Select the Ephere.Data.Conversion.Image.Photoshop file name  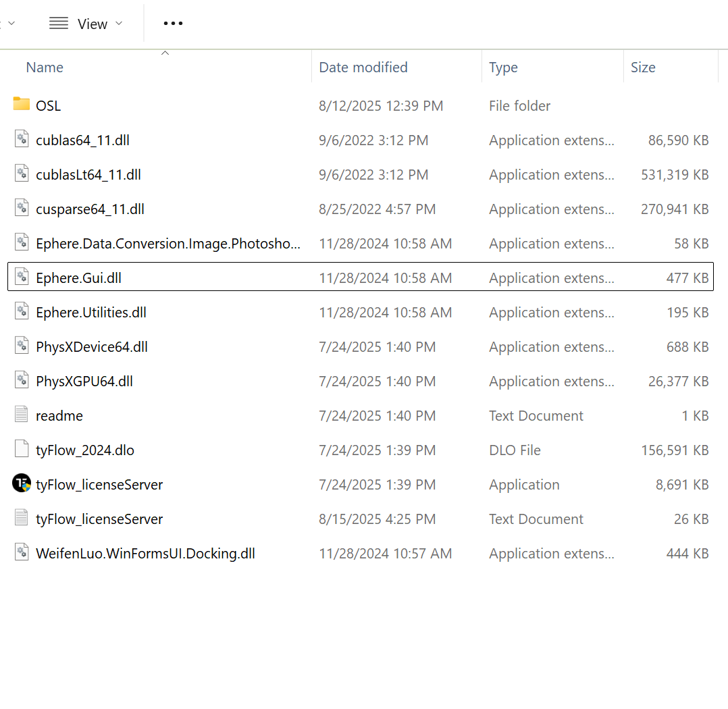(168, 244)
